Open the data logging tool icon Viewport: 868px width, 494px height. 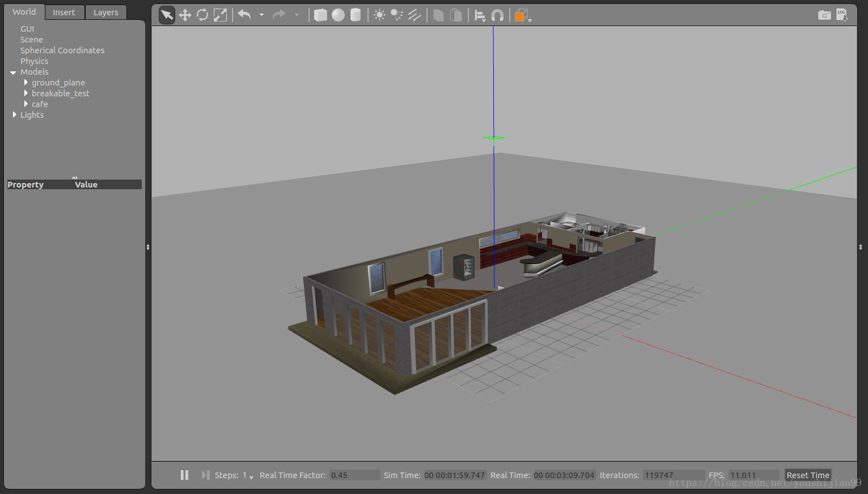tap(842, 15)
